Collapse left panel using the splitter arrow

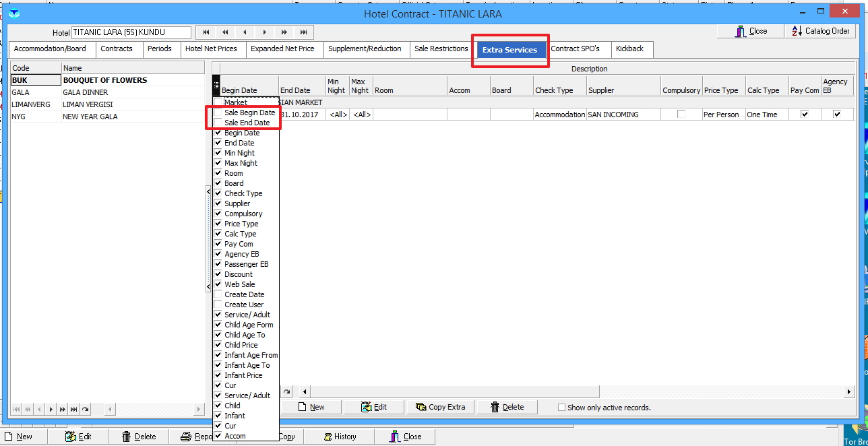pyautogui.click(x=208, y=192)
